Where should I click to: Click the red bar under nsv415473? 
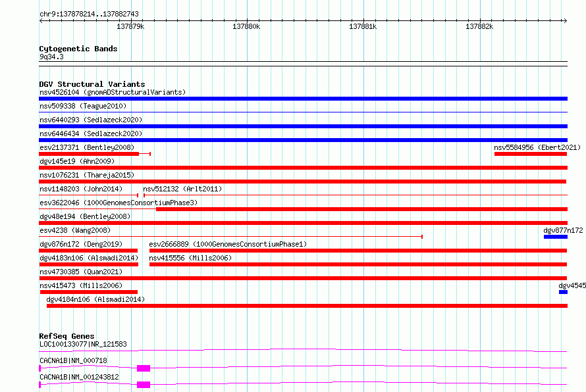(89, 292)
